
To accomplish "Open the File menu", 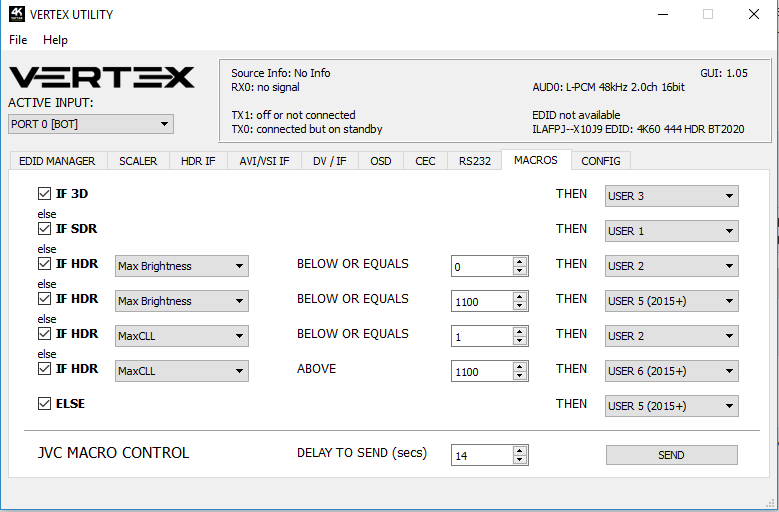I will pos(18,40).
